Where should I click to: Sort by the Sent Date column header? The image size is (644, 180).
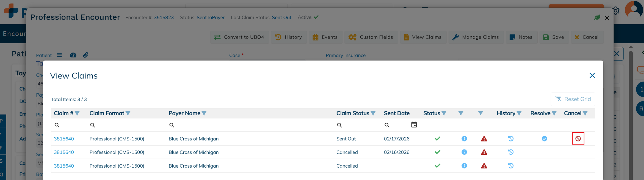(396, 113)
